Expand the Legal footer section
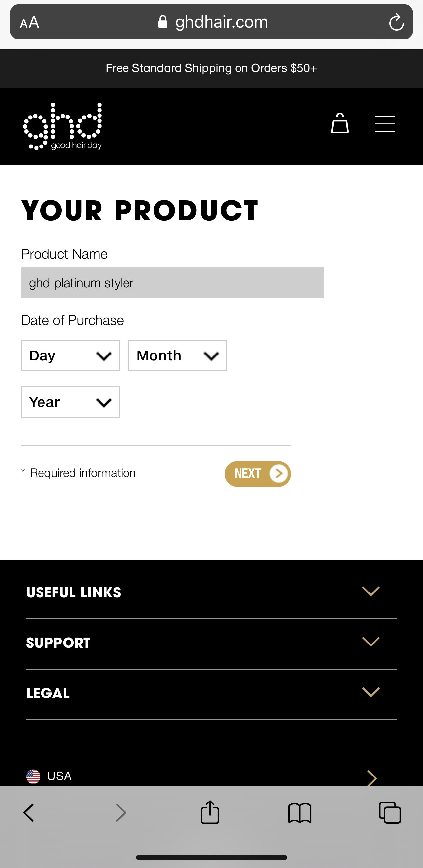The image size is (423, 868). [211, 693]
